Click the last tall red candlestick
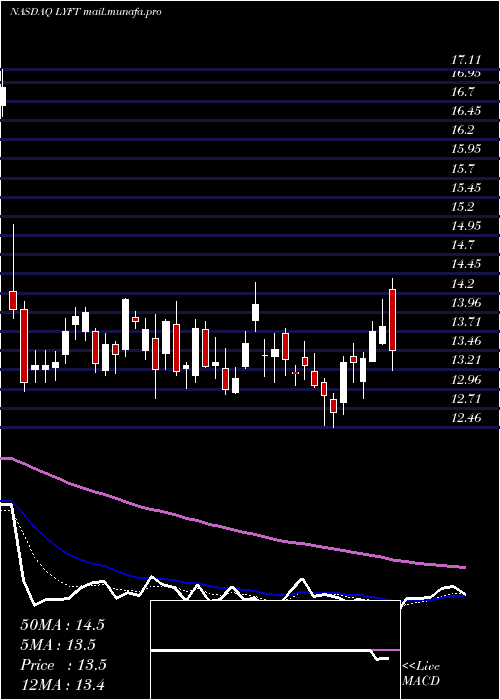The height and width of the screenshot is (700, 500). pyautogui.click(x=392, y=320)
